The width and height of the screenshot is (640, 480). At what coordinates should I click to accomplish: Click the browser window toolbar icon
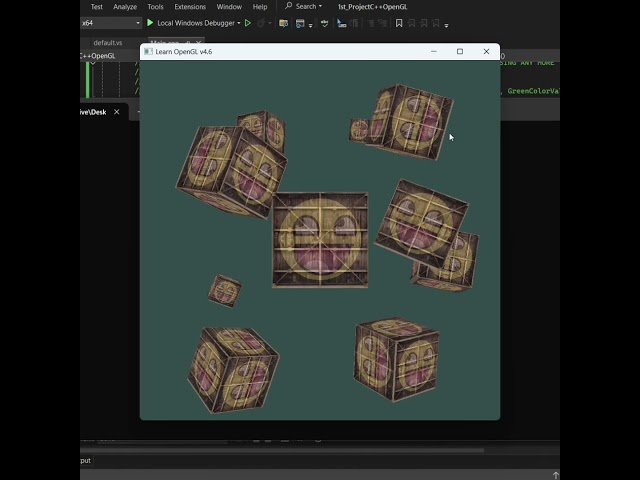point(300,23)
